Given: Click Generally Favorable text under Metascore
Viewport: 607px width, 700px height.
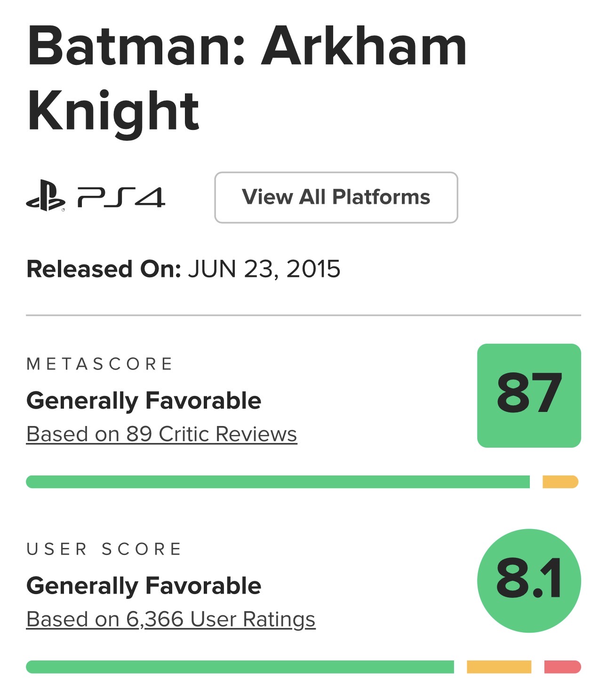Looking at the screenshot, I should [x=144, y=401].
